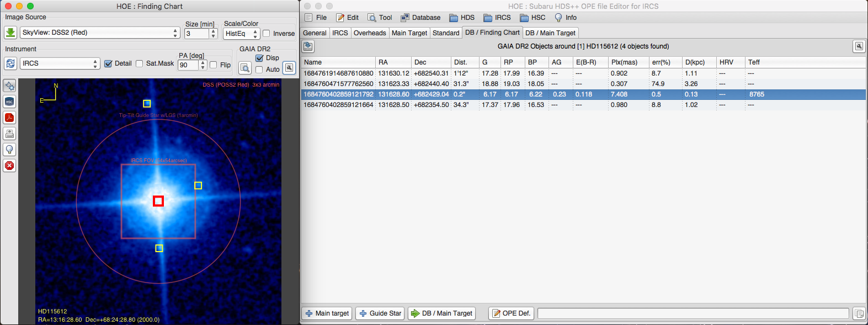This screenshot has height=325, width=868.
Task: Click the light bulb help icon
Action: (9, 150)
